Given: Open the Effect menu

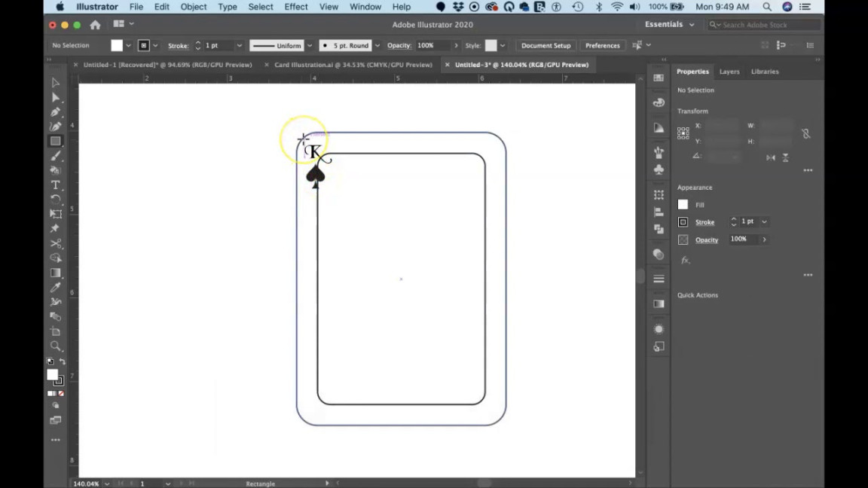Looking at the screenshot, I should coord(296,7).
